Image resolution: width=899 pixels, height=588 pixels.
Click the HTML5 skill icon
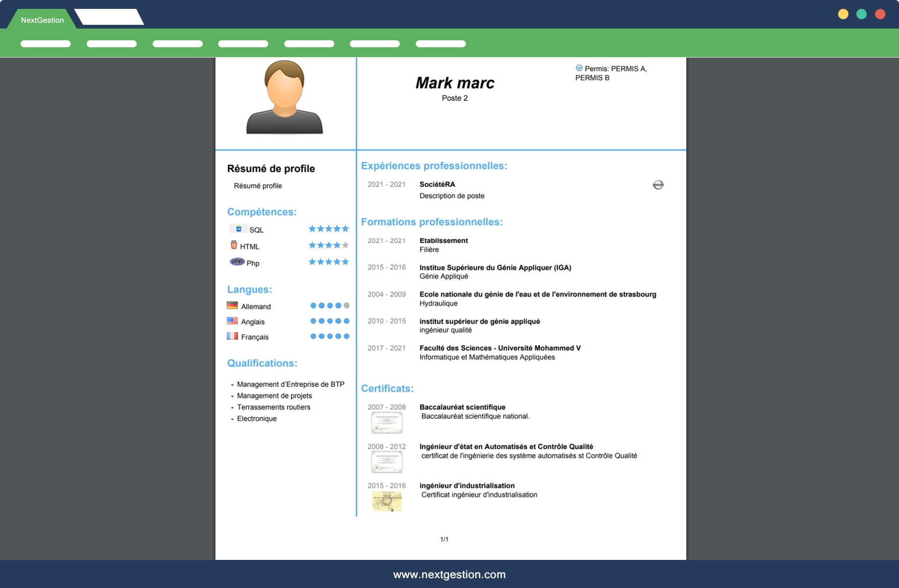pos(234,245)
